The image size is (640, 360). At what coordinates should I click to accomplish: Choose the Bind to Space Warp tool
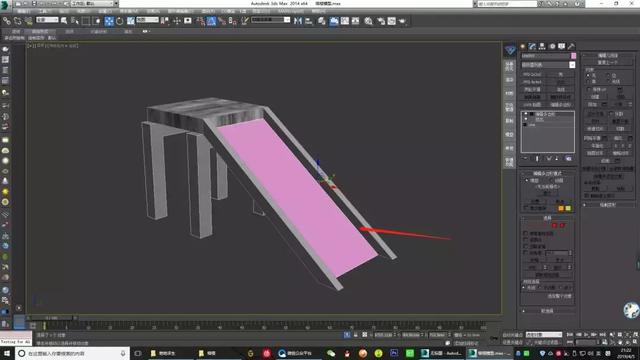pyautogui.click(x=29, y=20)
